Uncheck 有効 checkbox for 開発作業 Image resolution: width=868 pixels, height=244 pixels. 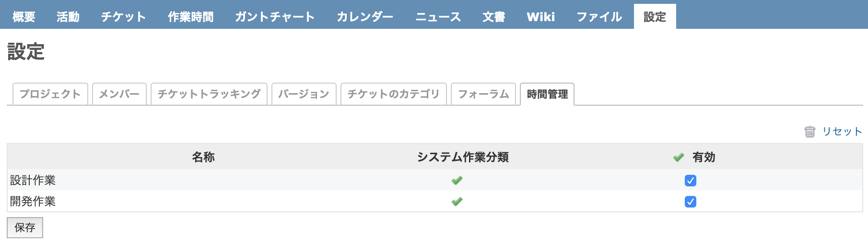click(691, 202)
